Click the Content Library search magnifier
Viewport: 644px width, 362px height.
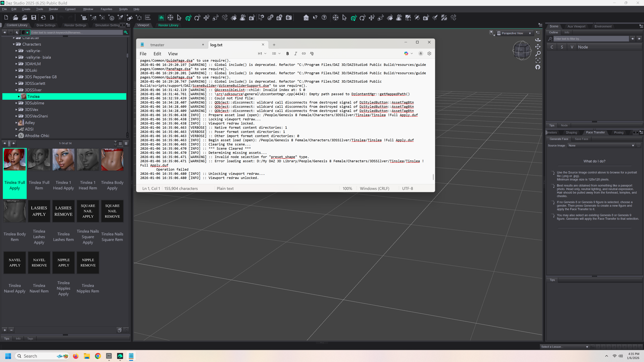coord(126,33)
